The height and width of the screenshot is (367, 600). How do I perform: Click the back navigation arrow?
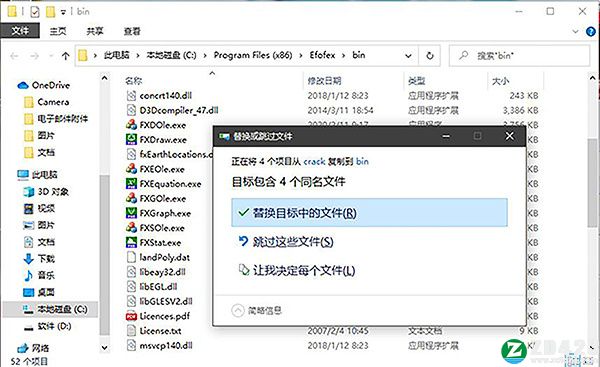(x=14, y=56)
